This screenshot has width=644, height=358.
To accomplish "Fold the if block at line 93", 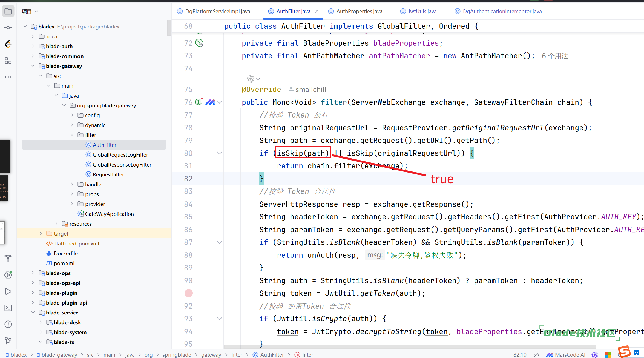I will pos(219,319).
